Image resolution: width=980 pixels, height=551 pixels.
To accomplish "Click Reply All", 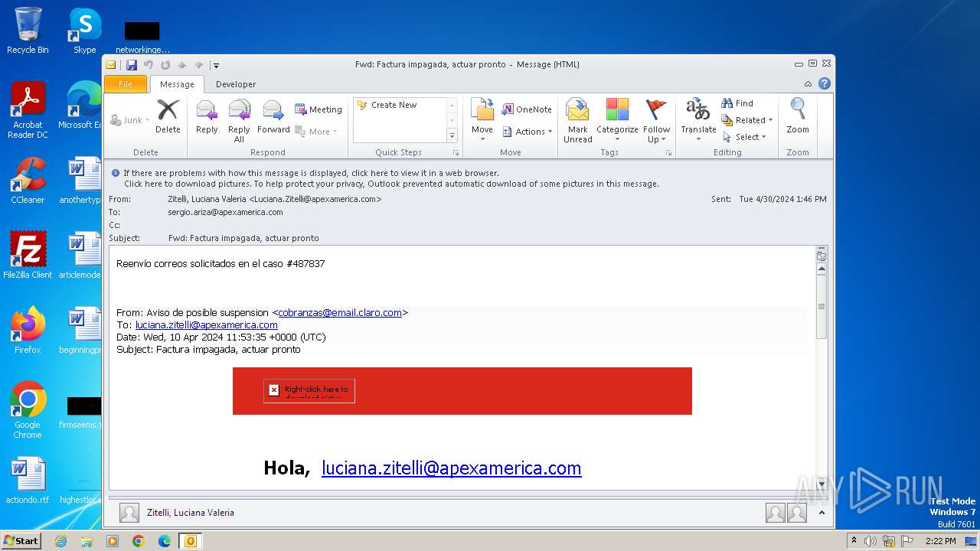I will (239, 121).
